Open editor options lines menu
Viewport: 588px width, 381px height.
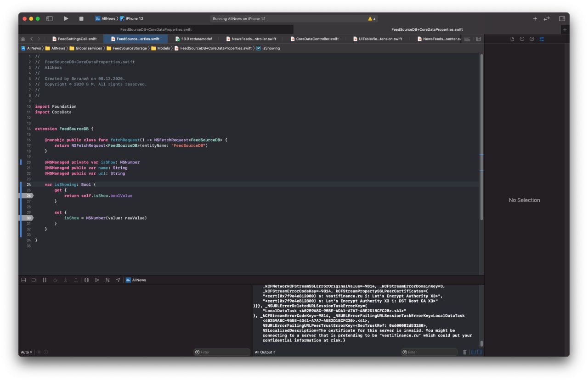click(467, 39)
